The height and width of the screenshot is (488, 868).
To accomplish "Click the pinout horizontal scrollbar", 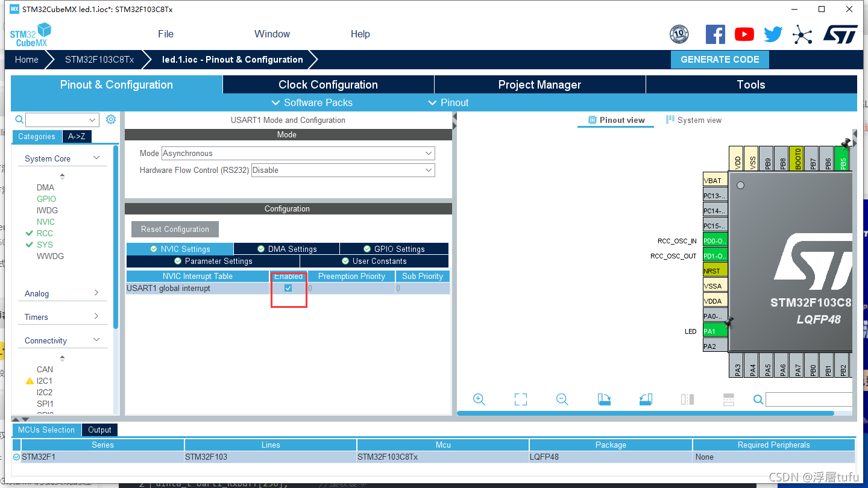I will (x=646, y=413).
